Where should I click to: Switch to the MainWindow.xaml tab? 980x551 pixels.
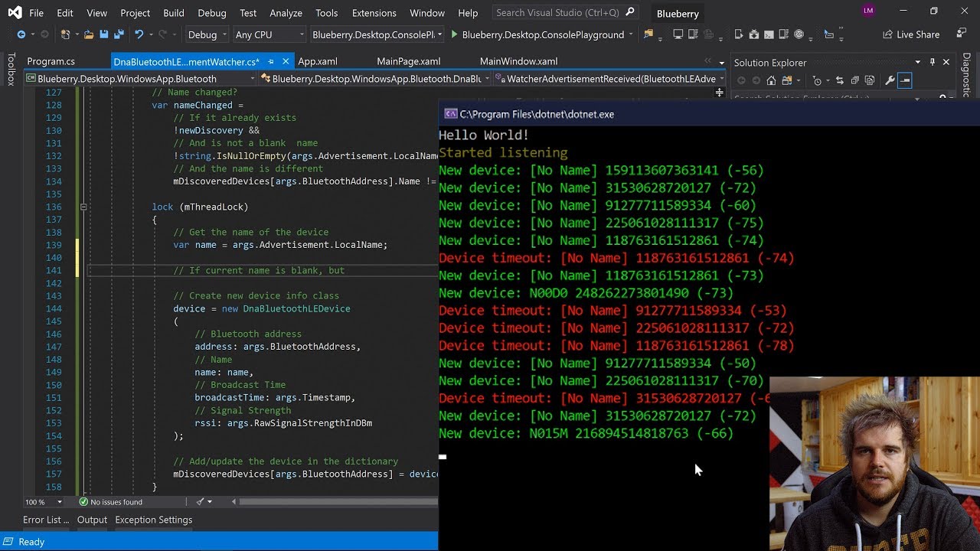point(518,61)
